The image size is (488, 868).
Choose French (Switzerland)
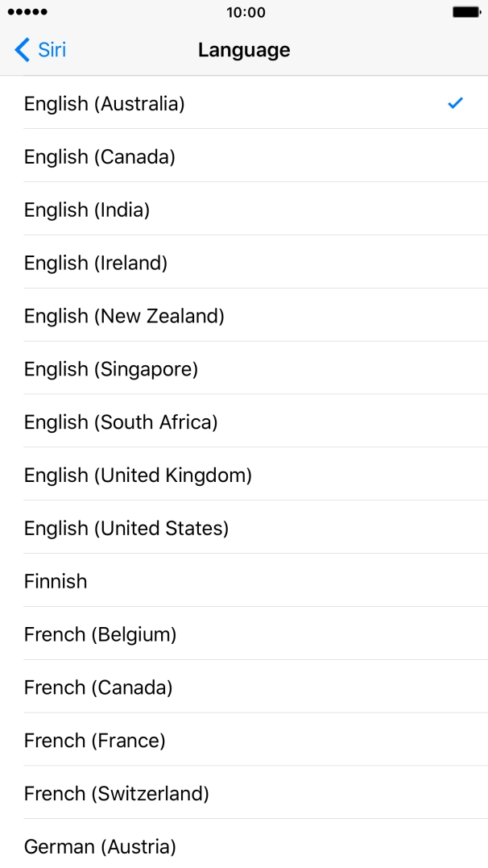(x=116, y=794)
